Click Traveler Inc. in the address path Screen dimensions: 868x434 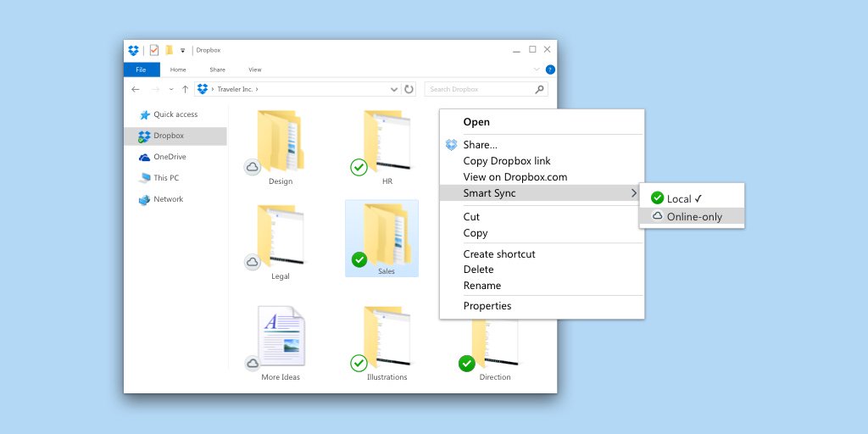coord(236,89)
